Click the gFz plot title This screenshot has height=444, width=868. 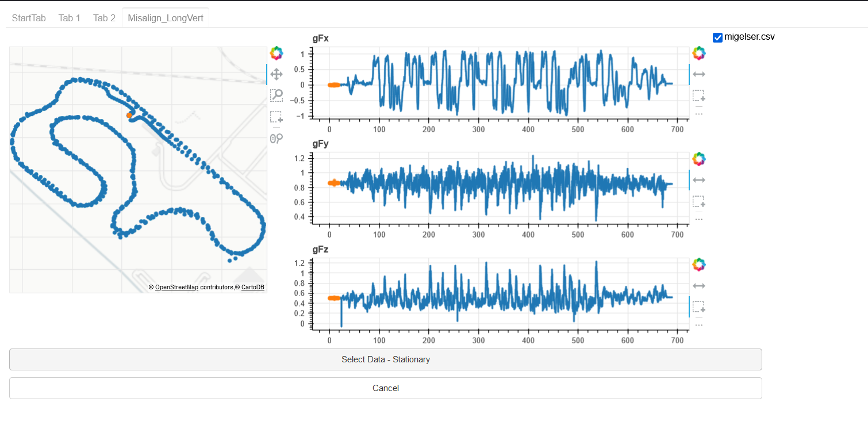coord(321,250)
